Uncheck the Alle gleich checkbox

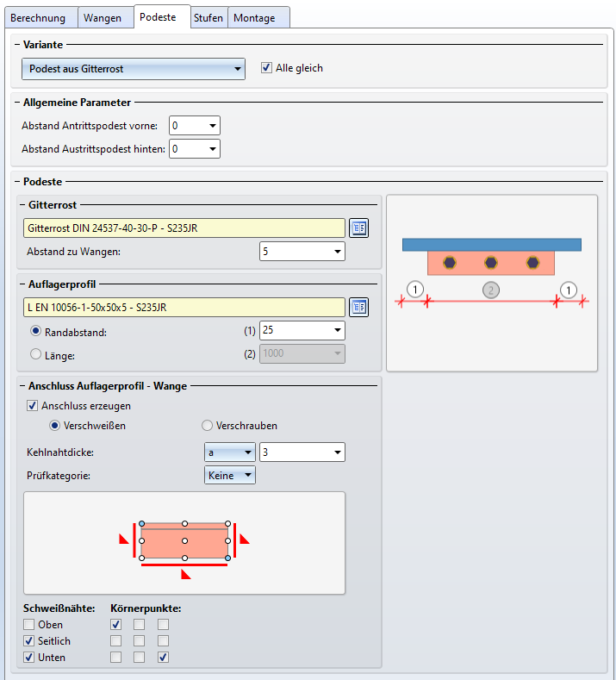coord(267,68)
